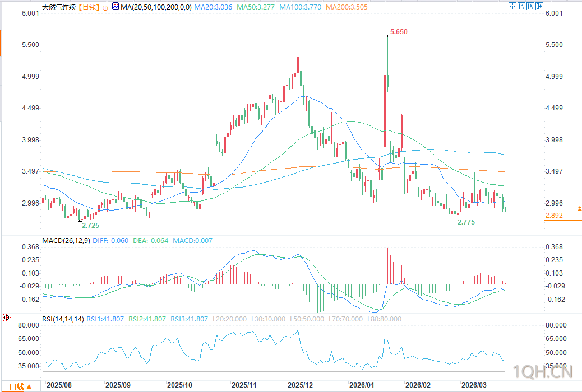Click the first chart layout icon at top right

(x=512, y=7)
